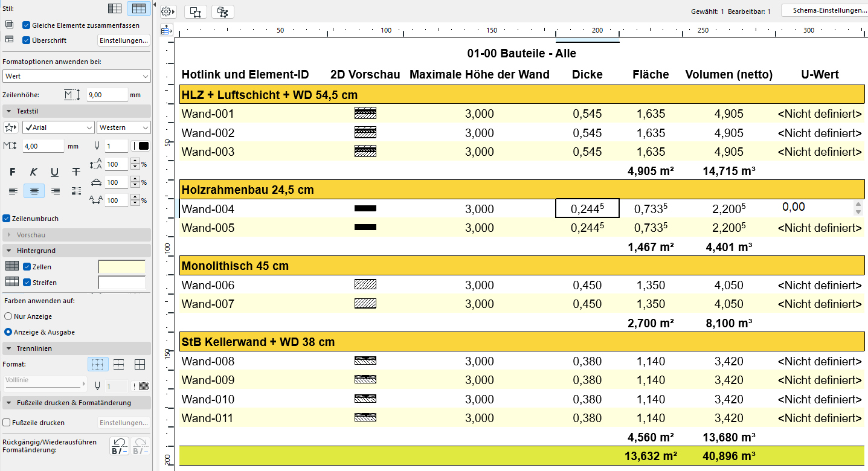
Task: Click the undo format change icon
Action: pos(120,446)
